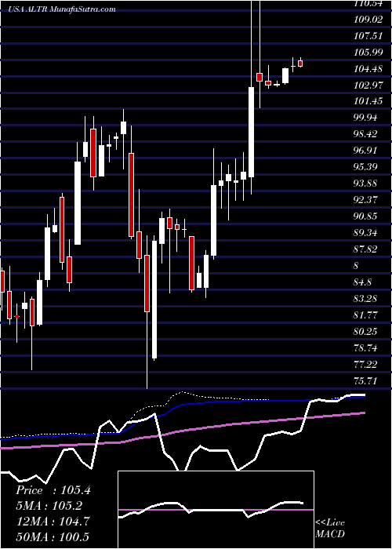
Task: Click the large red candle falling from 96.91
Action: pyautogui.click(x=131, y=195)
